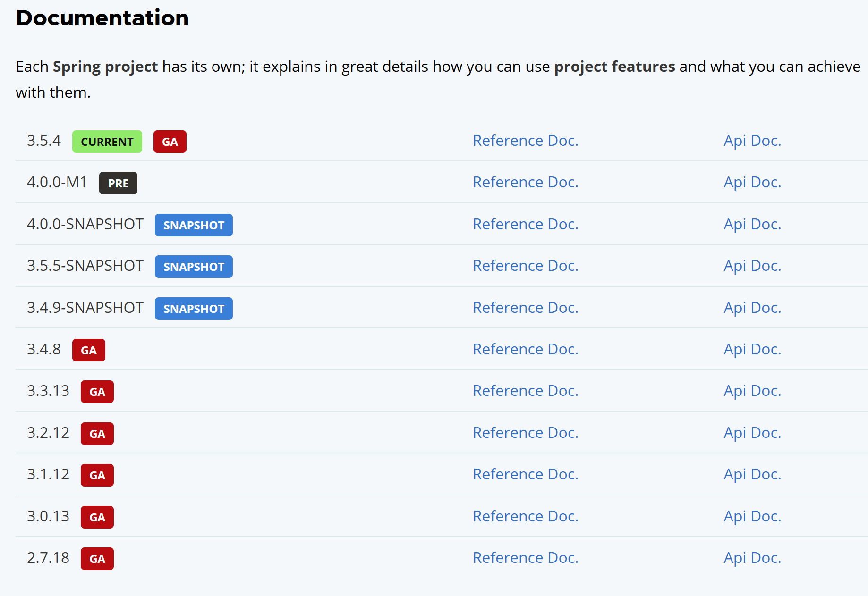Image resolution: width=868 pixels, height=596 pixels.
Task: Select the version text 3.1.12
Action: pos(48,474)
